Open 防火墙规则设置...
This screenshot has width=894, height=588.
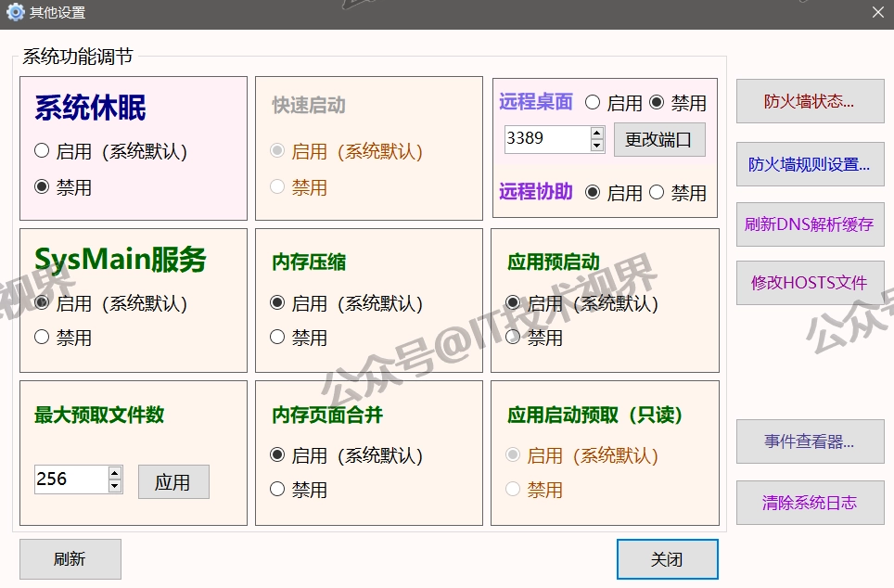pyautogui.click(x=811, y=164)
